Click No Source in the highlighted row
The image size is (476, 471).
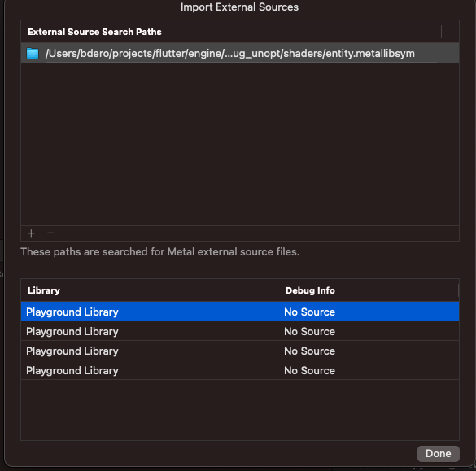(x=309, y=312)
